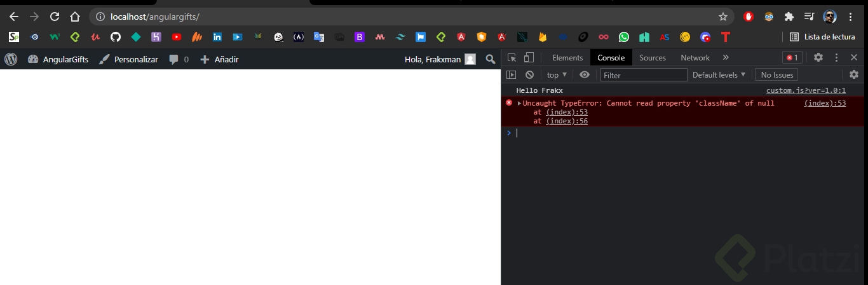Image resolution: width=868 pixels, height=285 pixels.
Task: Open the Default levels dropdown
Action: pos(719,75)
